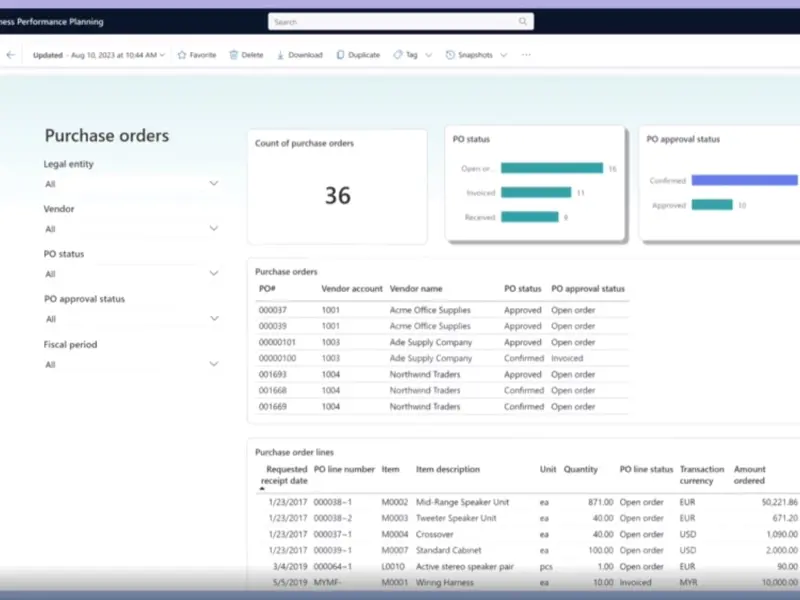Click the back arrow icon

pyautogui.click(x=10, y=55)
